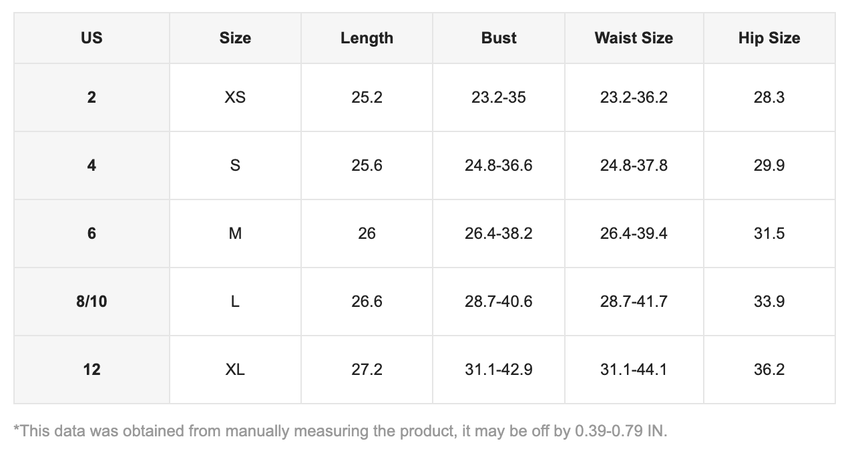Select the US size 8/10 cell
The image size is (868, 459).
[x=91, y=302]
